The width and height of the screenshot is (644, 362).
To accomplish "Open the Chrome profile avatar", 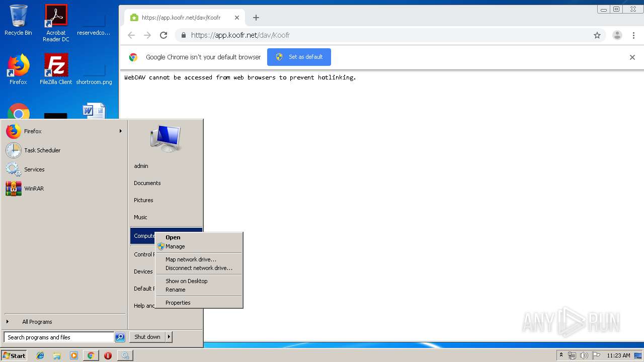I will 617,35.
